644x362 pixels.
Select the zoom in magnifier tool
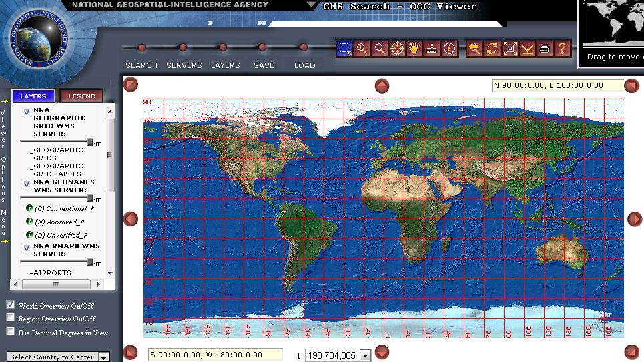pos(362,49)
